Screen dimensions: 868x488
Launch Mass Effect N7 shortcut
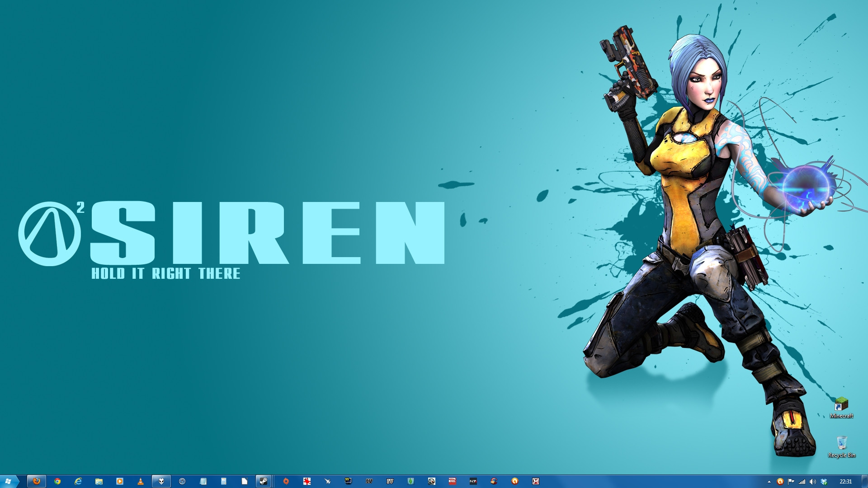pyautogui.click(x=473, y=481)
